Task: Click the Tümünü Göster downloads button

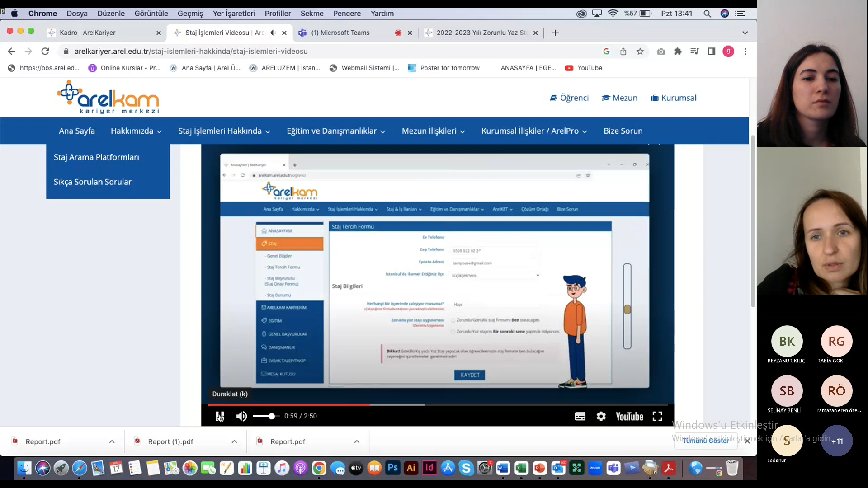Action: tap(706, 441)
